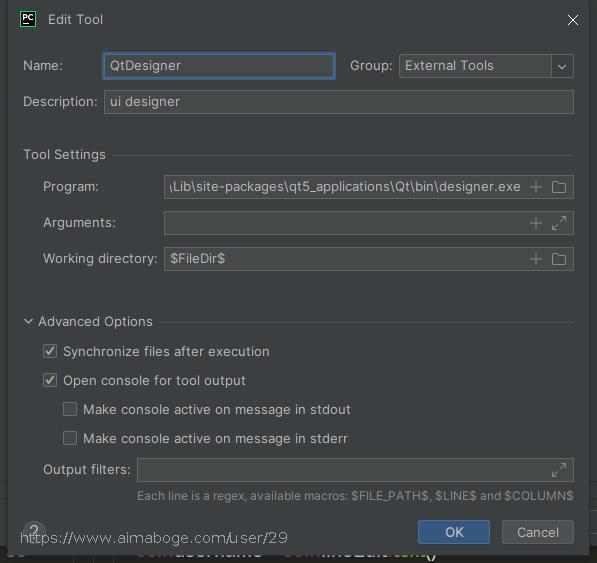Image resolution: width=597 pixels, height=563 pixels.
Task: Open help via question mark icon
Action: point(34,531)
